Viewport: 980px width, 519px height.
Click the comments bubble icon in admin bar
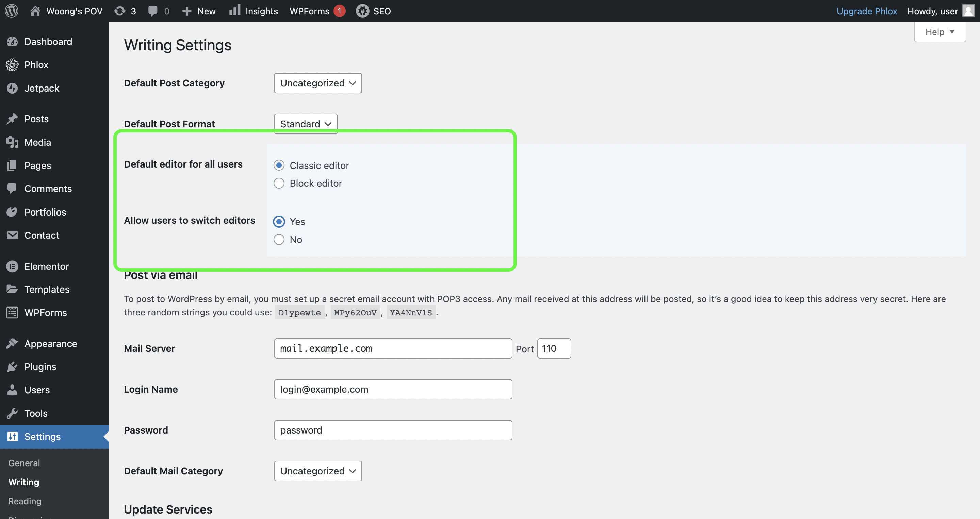click(152, 11)
